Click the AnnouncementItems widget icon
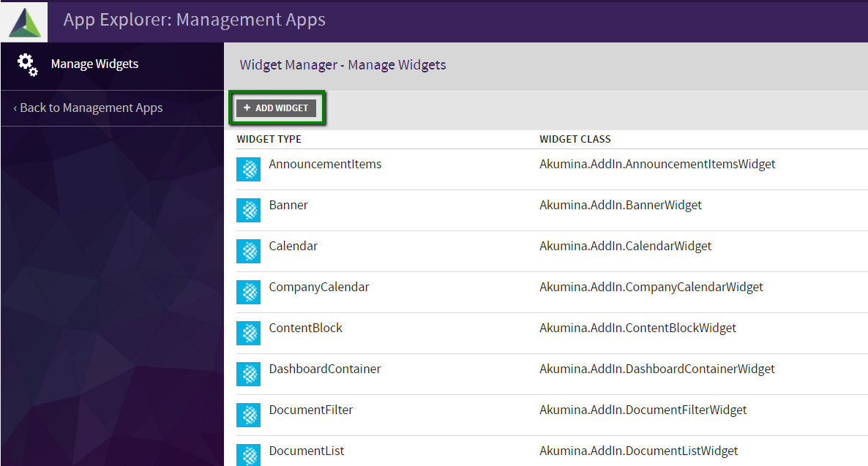Image resolution: width=868 pixels, height=466 pixels. point(249,170)
